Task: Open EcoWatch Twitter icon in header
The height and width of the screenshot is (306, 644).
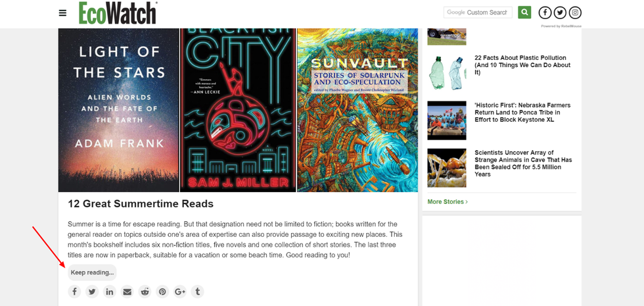Action: pos(560,13)
